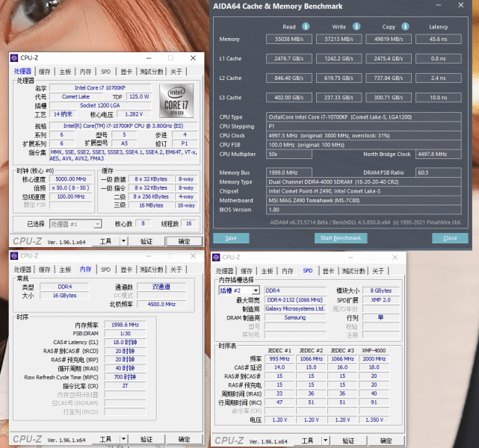Select 显卡 tab in processor CPU-Z window
Image resolution: width=479 pixels, height=448 pixels.
[126, 72]
